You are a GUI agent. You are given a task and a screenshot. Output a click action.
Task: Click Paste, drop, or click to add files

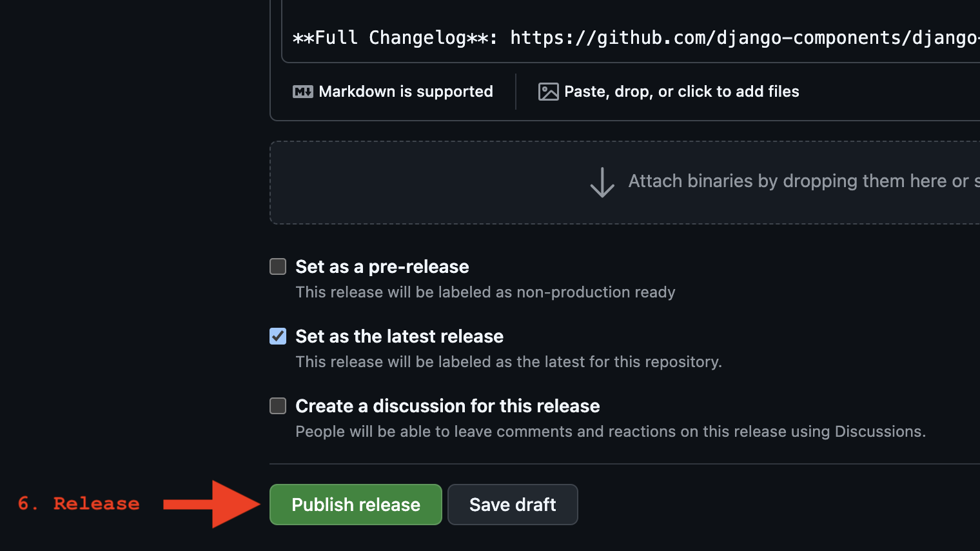pos(681,91)
